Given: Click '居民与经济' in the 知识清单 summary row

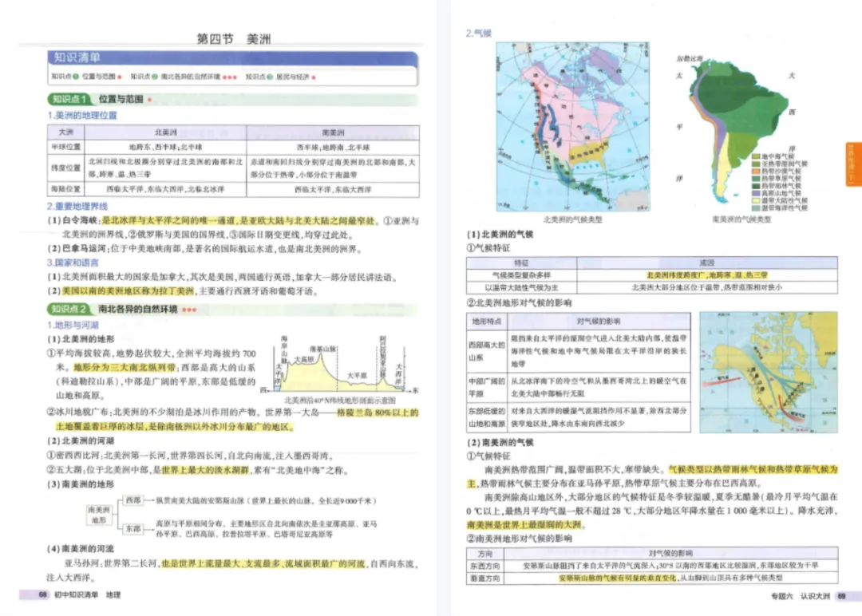Looking at the screenshot, I should point(292,77).
